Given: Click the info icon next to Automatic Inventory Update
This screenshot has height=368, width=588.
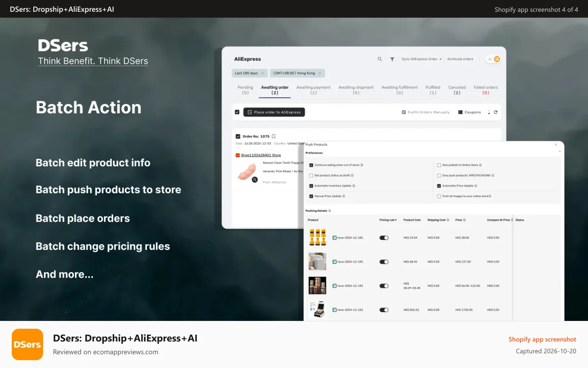Looking at the screenshot, I should coord(354,186).
